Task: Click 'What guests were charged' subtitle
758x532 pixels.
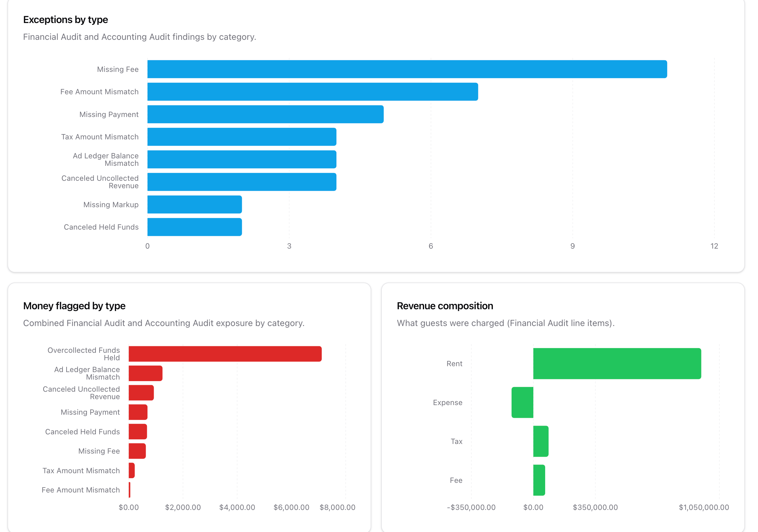Action: [506, 323]
